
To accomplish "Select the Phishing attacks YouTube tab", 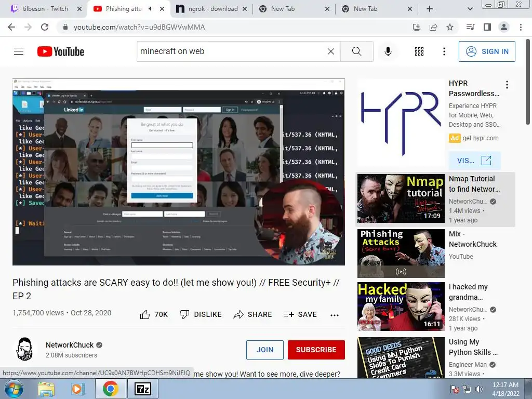I will 123,9.
